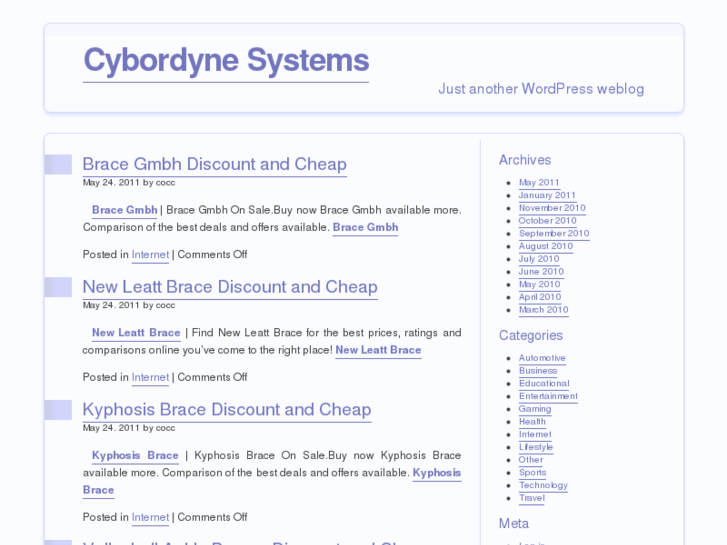Viewport: 727px width, 545px height.
Task: Browse the Educational category
Action: (544, 384)
